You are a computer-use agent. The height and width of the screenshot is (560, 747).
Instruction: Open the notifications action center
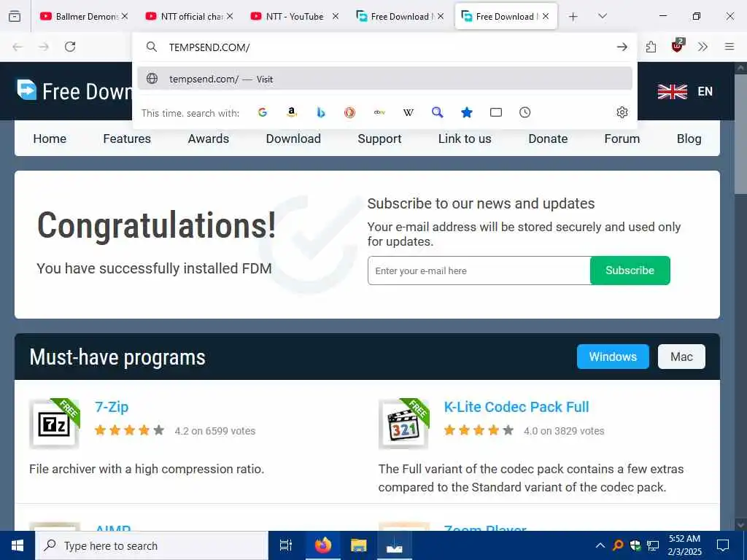point(723,545)
